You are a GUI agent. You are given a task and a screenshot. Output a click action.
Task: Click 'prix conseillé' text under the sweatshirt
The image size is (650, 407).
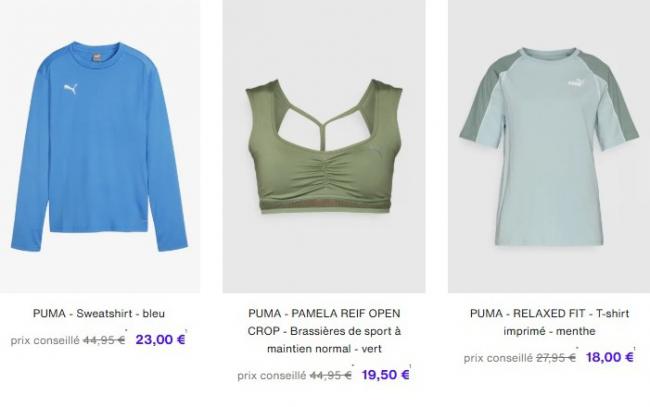(45, 340)
